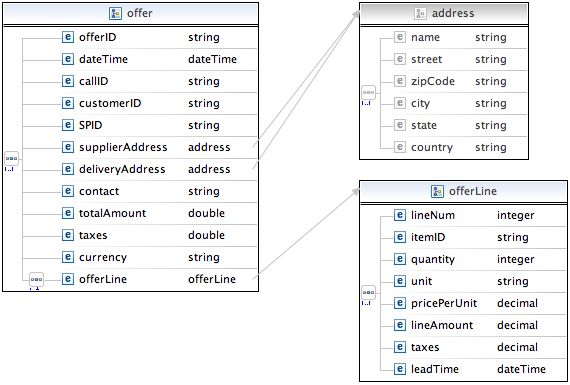Select the contact element icon

point(68,191)
